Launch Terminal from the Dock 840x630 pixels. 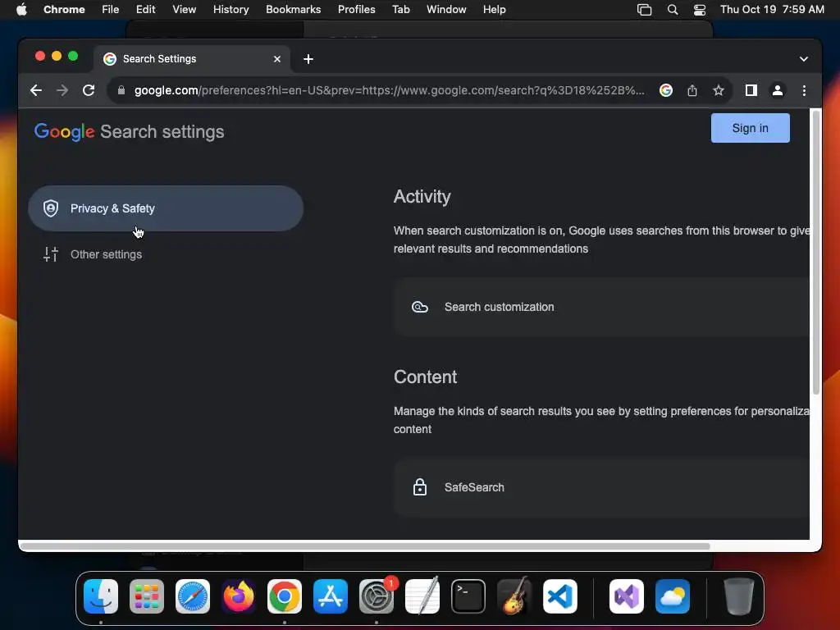[468, 596]
